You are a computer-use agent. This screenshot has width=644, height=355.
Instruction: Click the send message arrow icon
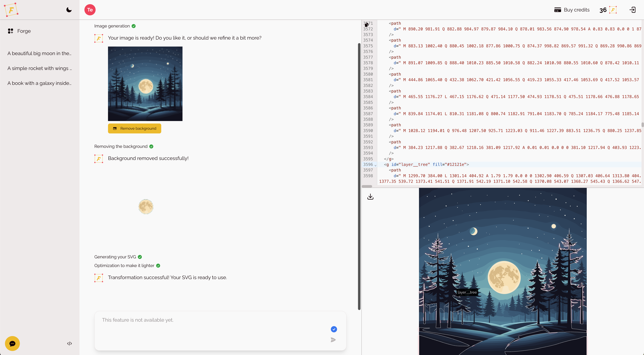[x=333, y=339]
